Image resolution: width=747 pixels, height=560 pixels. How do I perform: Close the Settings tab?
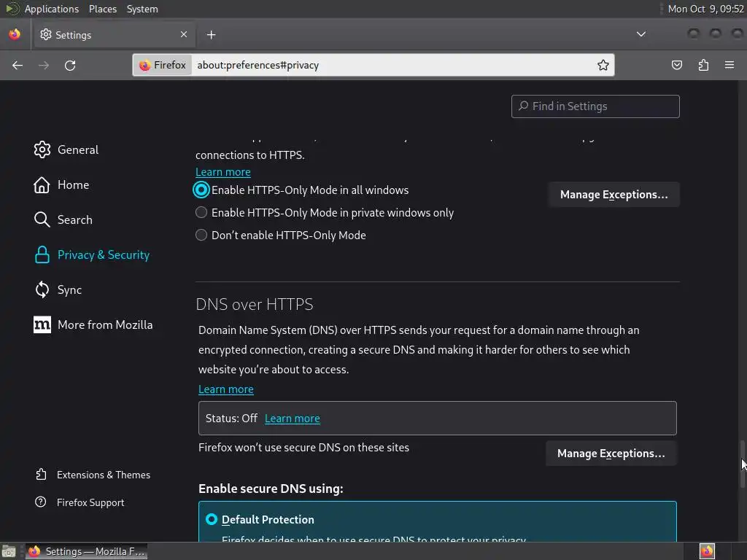[x=184, y=34]
